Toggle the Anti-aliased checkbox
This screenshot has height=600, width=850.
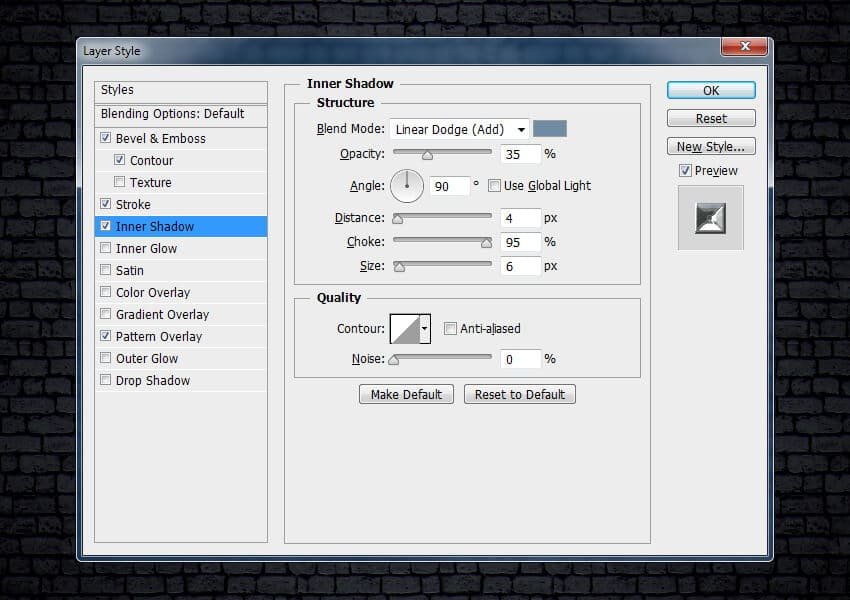450,328
